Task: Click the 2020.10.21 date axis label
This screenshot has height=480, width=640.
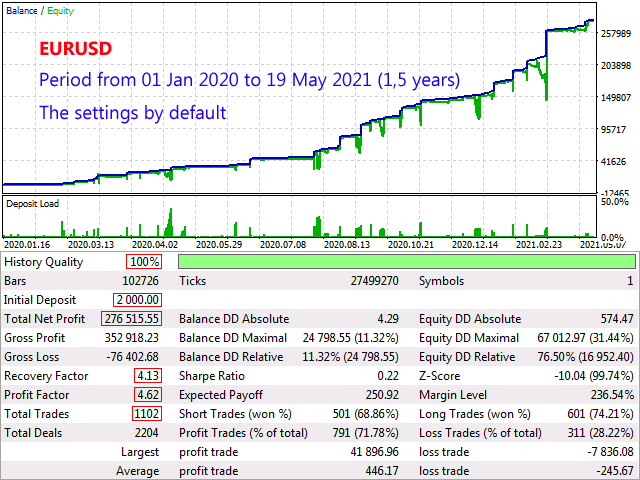Action: coord(411,244)
